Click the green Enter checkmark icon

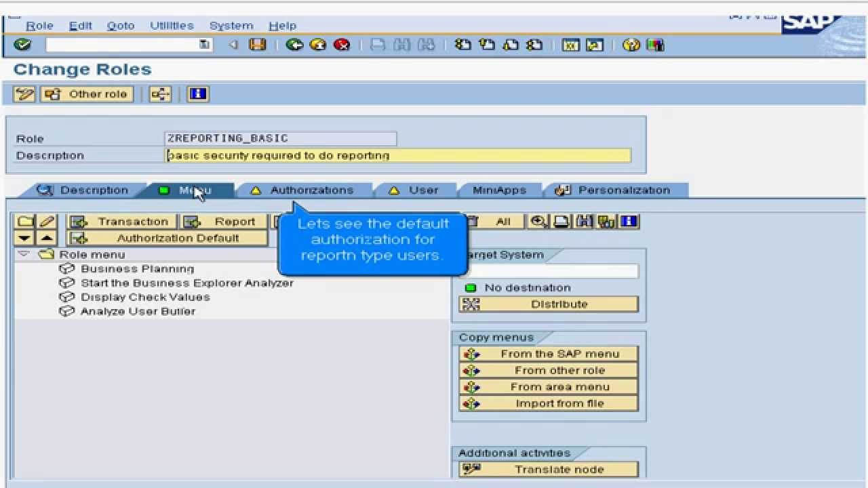point(22,45)
